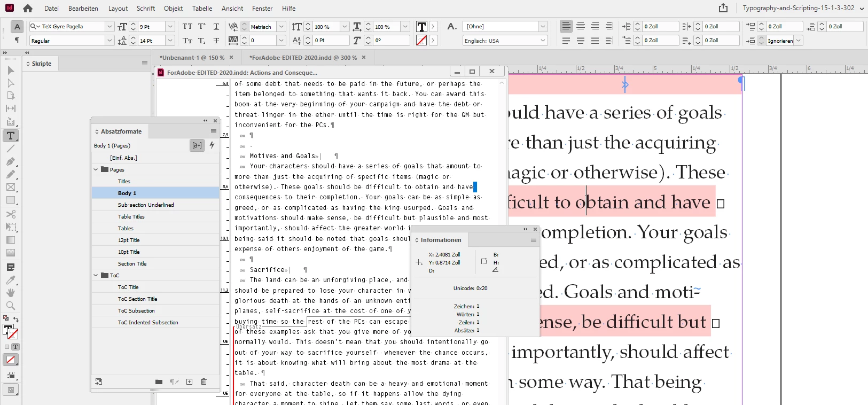
Task: Open kerning dropdown Metrisch
Action: point(281,26)
